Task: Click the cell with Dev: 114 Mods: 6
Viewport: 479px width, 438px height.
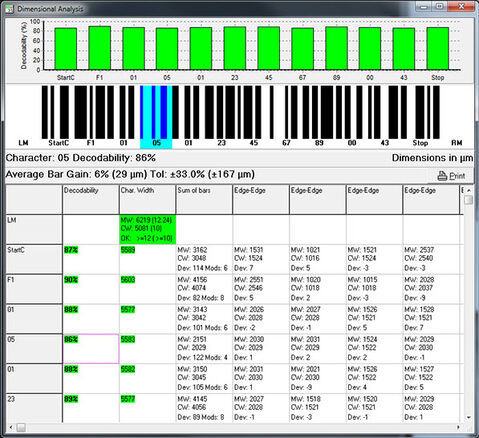Action: point(204,259)
